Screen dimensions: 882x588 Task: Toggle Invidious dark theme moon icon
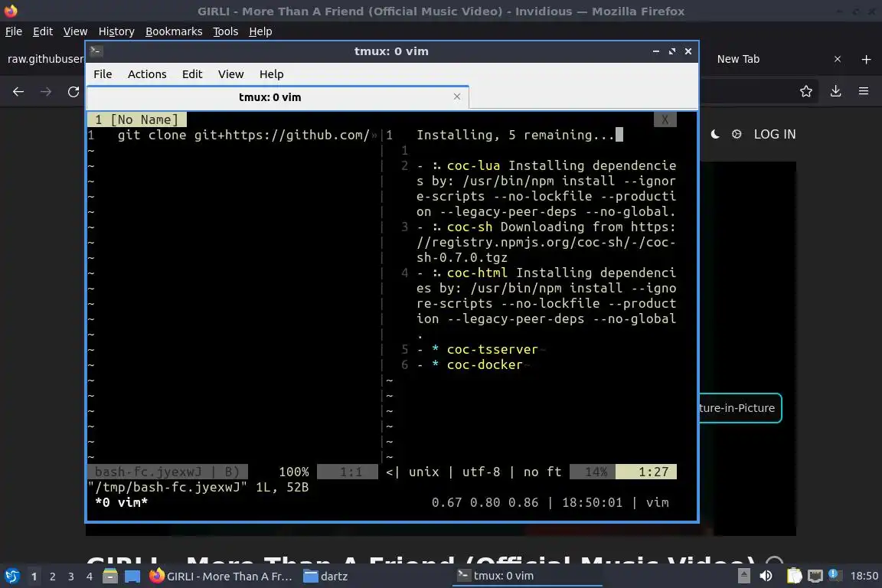pos(715,134)
